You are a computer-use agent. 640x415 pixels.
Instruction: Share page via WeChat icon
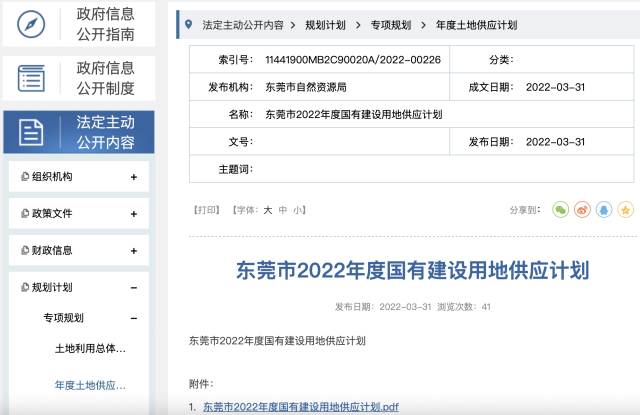560,210
